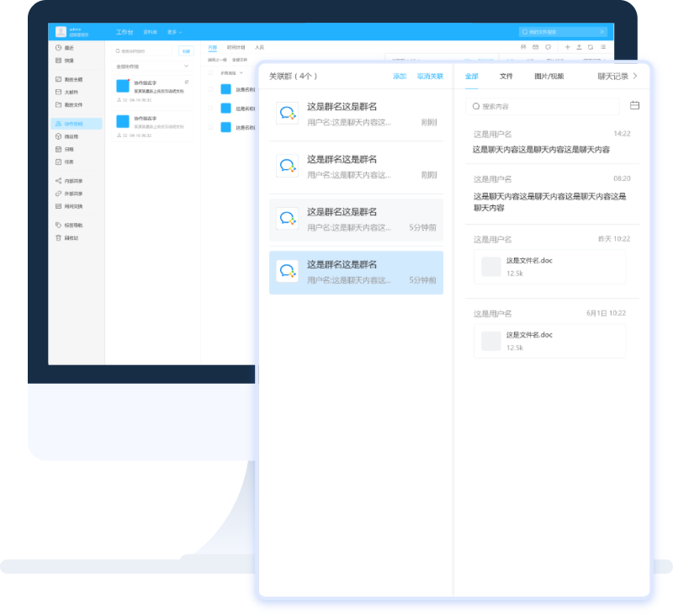Open the 更多 dropdown in top navigation
The height and width of the screenshot is (616, 673).
pos(174,32)
